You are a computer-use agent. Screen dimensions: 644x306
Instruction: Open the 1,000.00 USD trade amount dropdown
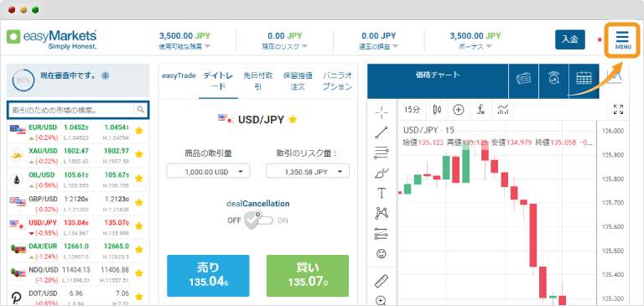[x=208, y=172]
